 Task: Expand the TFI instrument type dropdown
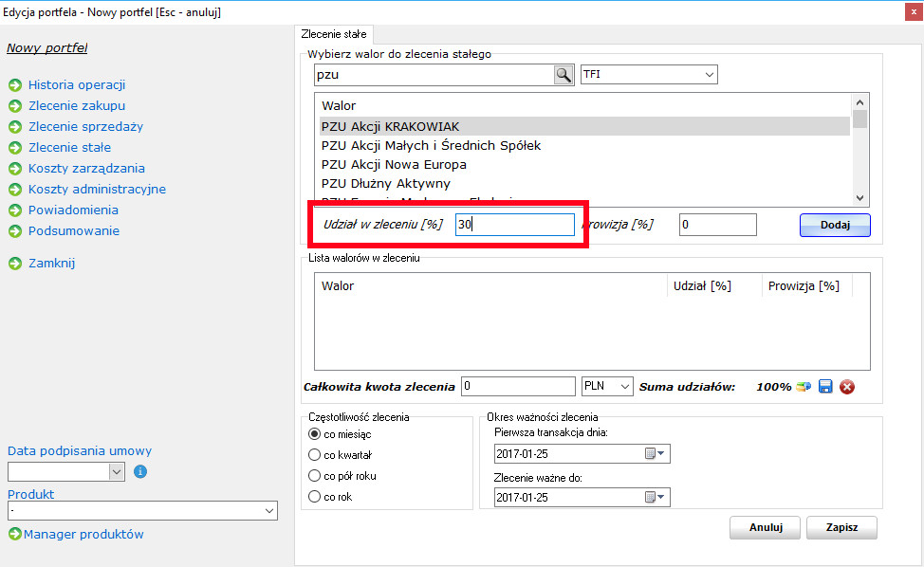point(709,75)
